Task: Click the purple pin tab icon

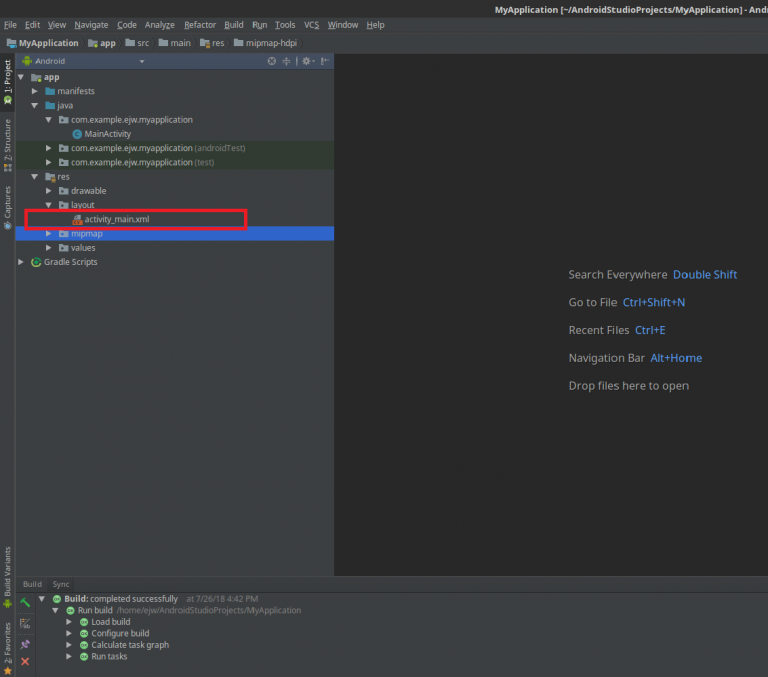Action: coord(25,644)
